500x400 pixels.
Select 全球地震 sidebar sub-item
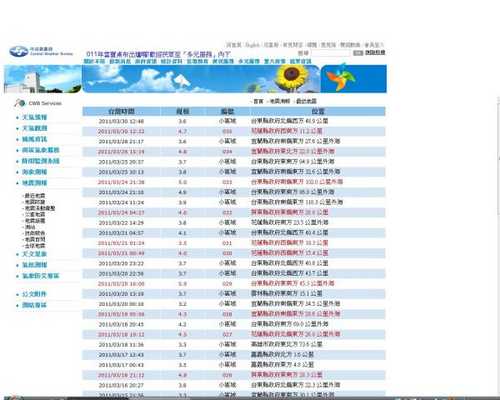tap(35, 246)
